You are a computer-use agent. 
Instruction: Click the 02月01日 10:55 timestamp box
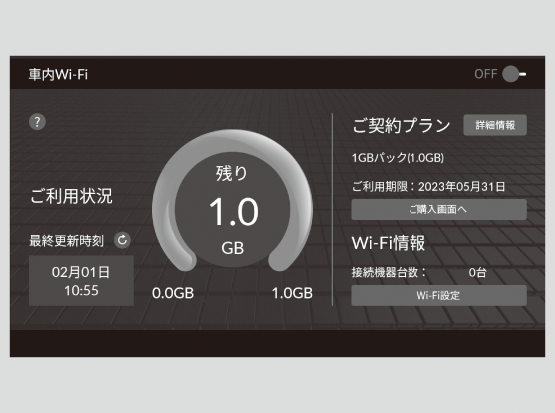tap(81, 281)
